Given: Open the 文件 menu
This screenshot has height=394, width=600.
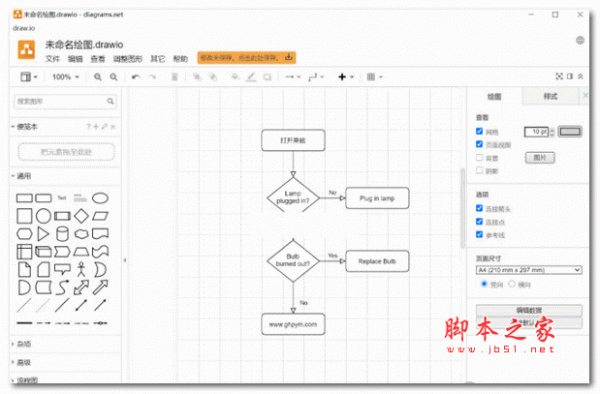Looking at the screenshot, I should click(x=52, y=59).
